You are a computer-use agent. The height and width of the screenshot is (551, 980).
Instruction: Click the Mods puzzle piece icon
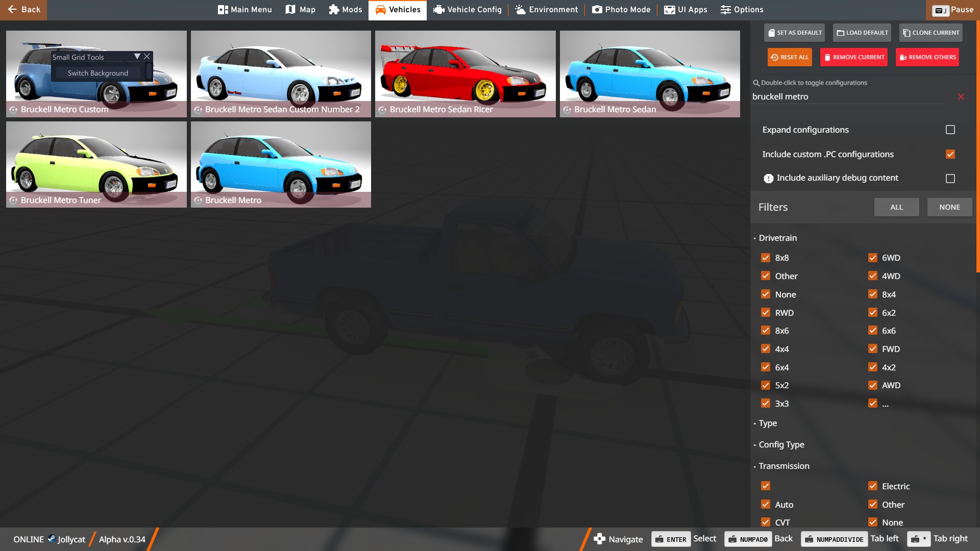pos(334,9)
